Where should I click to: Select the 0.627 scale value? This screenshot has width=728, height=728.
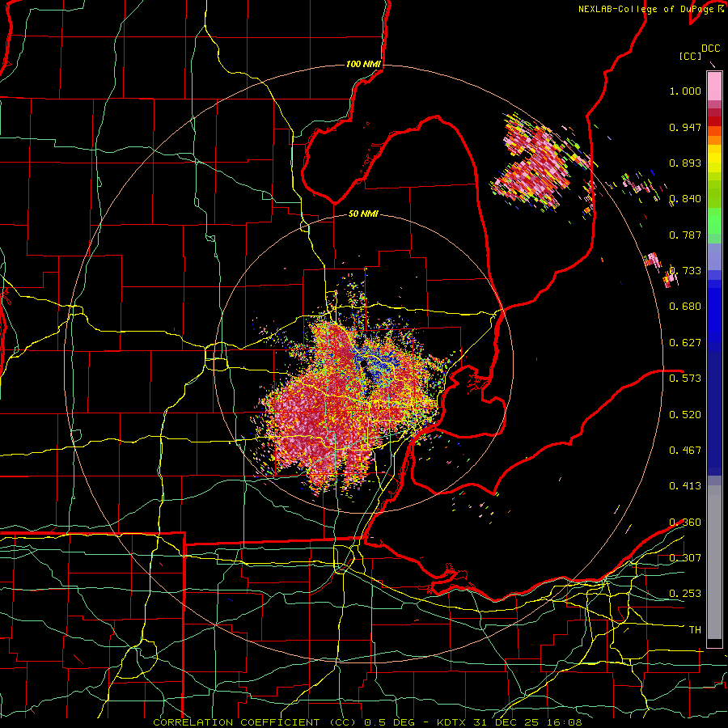[x=685, y=343]
